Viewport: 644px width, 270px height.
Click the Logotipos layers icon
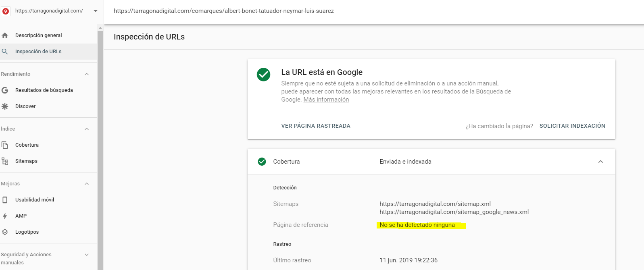coord(5,232)
